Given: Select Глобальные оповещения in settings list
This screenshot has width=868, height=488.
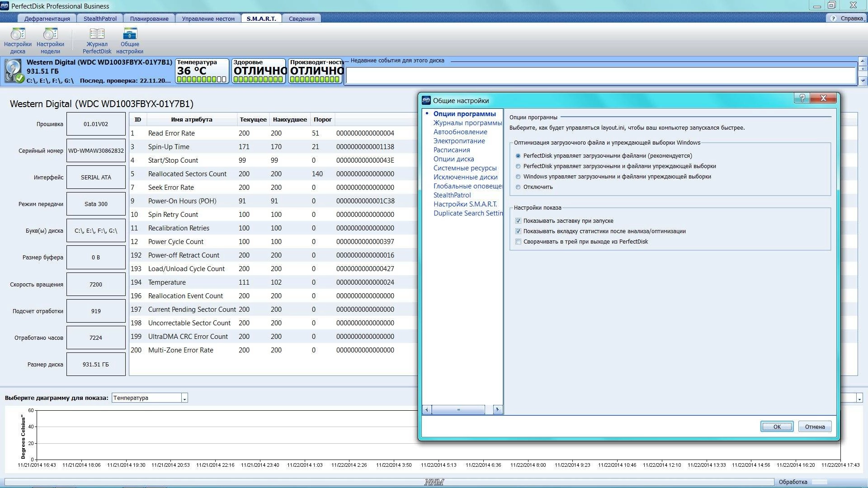Looking at the screenshot, I should [467, 186].
